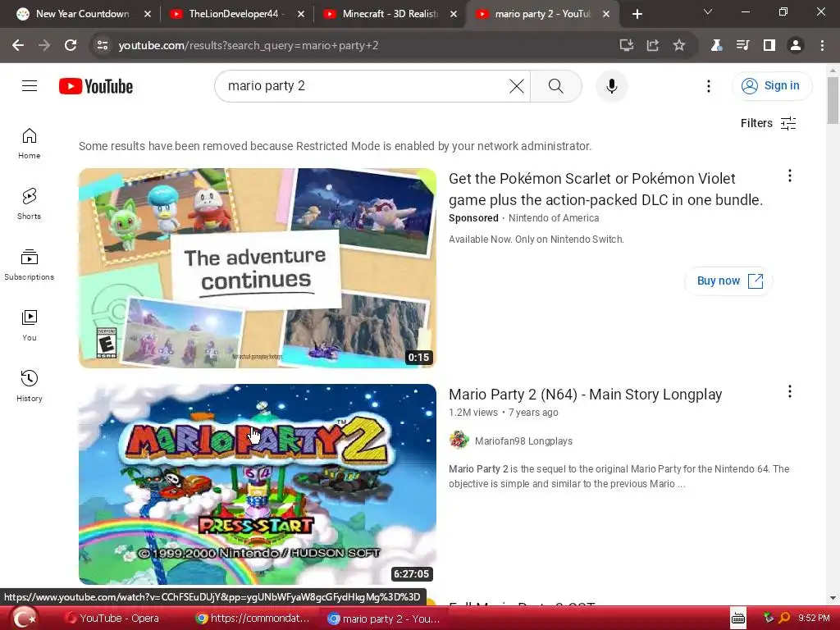The image size is (840, 630).
Task: Open Subscriptions in the left sidebar
Action: 29,265
